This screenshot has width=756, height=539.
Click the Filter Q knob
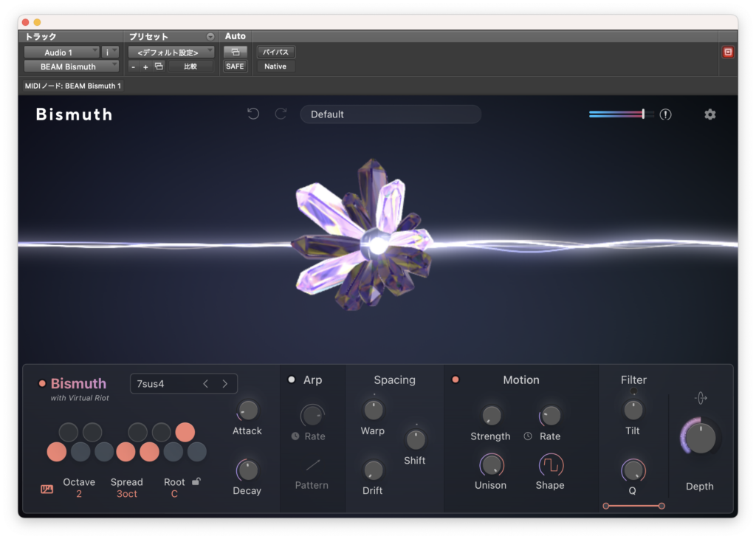click(x=633, y=470)
